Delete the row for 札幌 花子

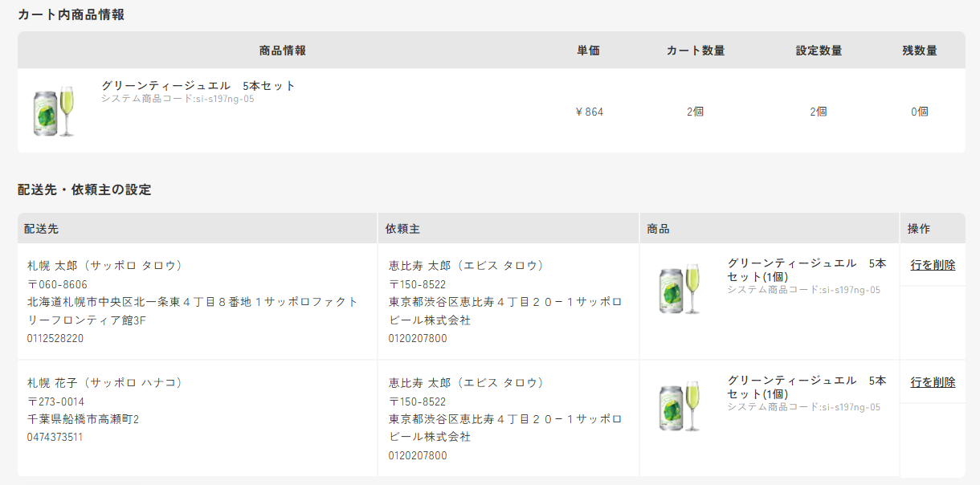coord(933,382)
